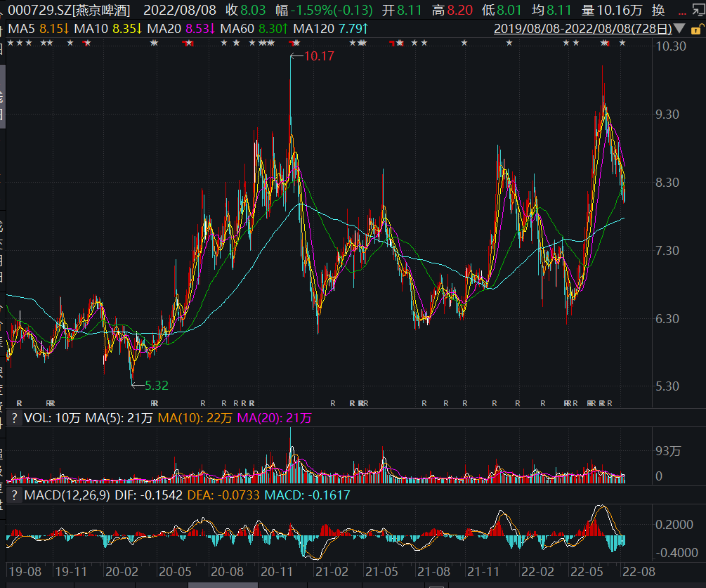The height and width of the screenshot is (588, 706).
Task: Click the rightmost star marker near 22-08
Action: (622, 43)
